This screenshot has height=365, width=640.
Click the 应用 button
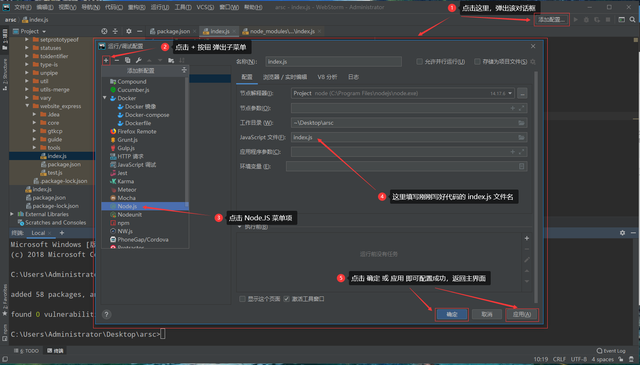(522, 314)
